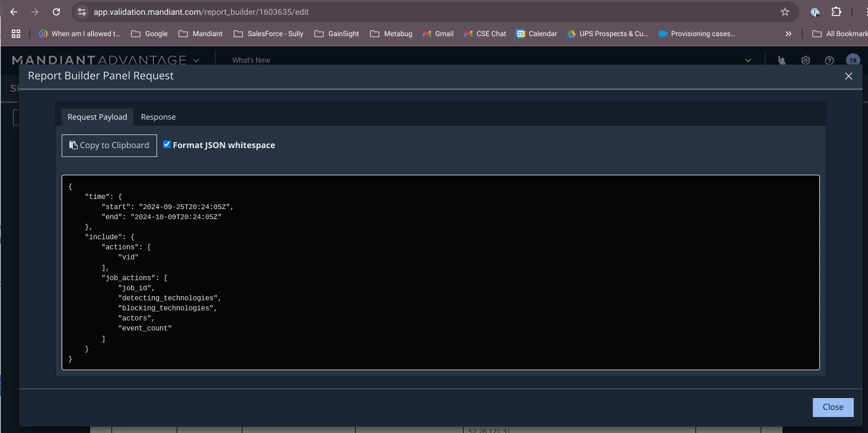Open the TR user avatar menu
Screen dimensions: 868x433
pos(853,60)
